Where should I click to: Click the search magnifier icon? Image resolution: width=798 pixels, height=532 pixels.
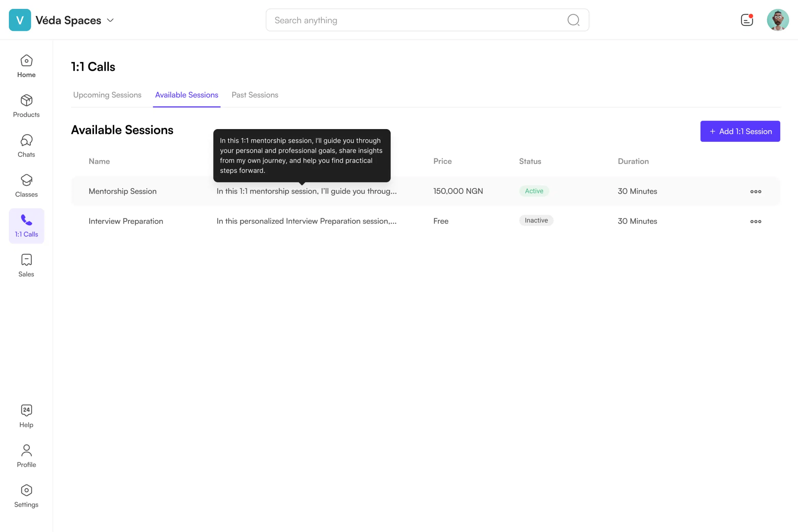(574, 20)
